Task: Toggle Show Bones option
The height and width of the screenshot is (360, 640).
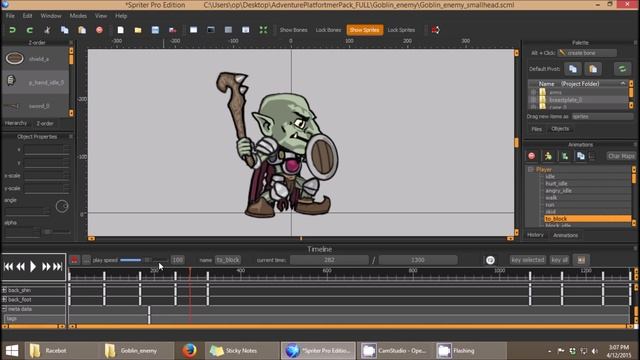Action: pos(293,30)
